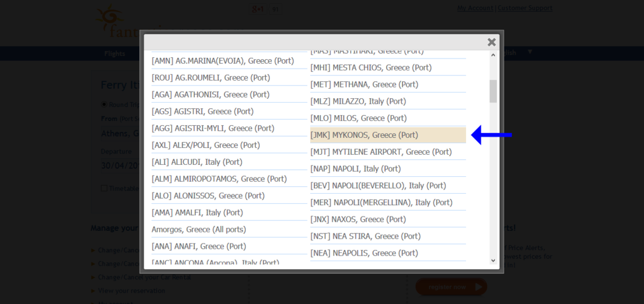Close the port selection dialog
This screenshot has height=304, width=644.
[491, 42]
